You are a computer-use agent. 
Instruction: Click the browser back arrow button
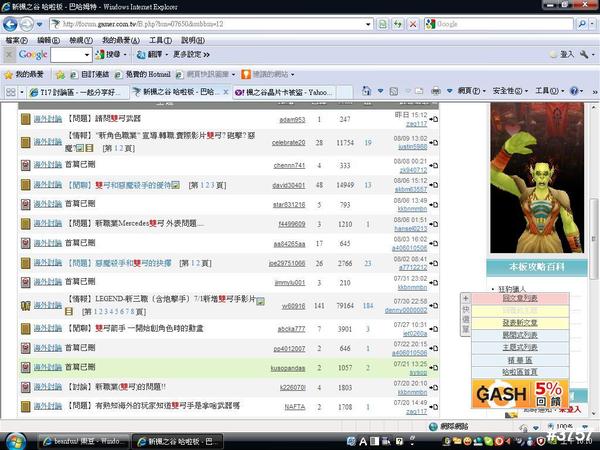click(x=12, y=22)
